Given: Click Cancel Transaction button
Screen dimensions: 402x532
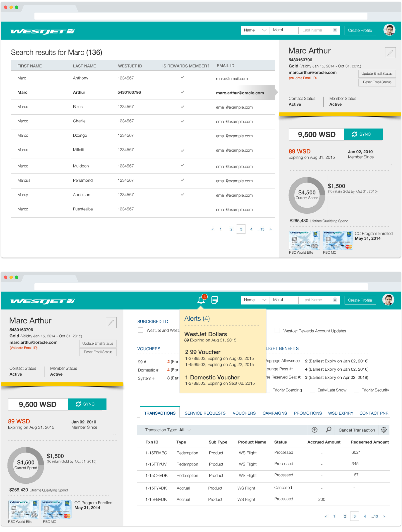Looking at the screenshot, I should 357,430.
